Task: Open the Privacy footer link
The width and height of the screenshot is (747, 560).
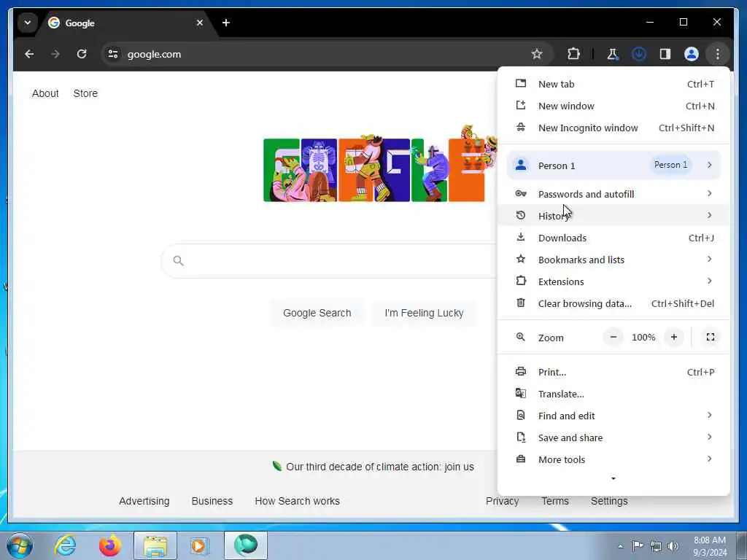Action: point(502,501)
